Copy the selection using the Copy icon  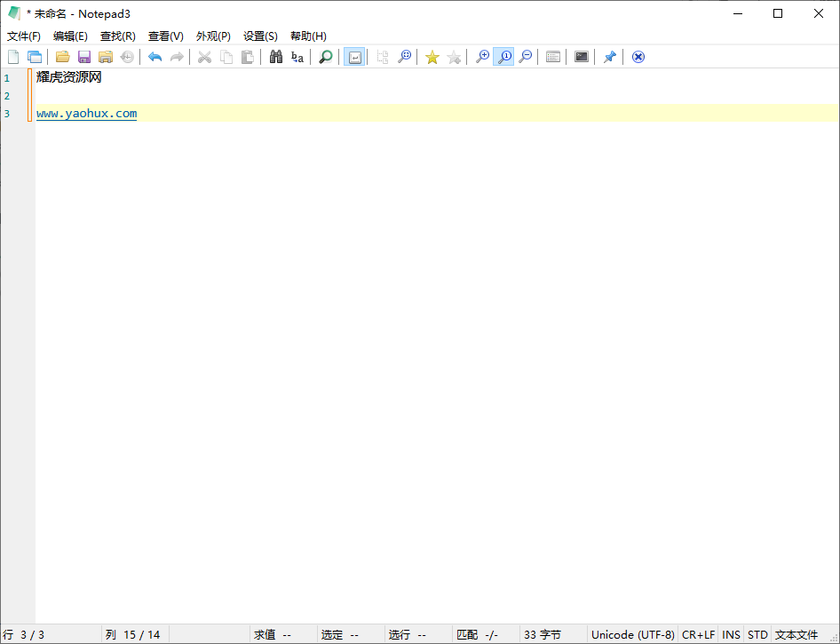pos(226,56)
